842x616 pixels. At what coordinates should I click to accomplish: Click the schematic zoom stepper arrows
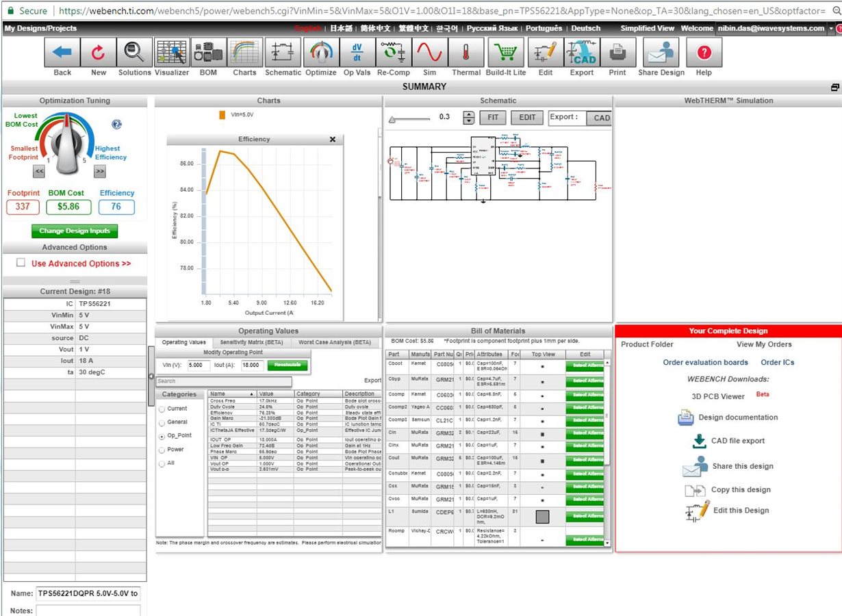point(468,117)
